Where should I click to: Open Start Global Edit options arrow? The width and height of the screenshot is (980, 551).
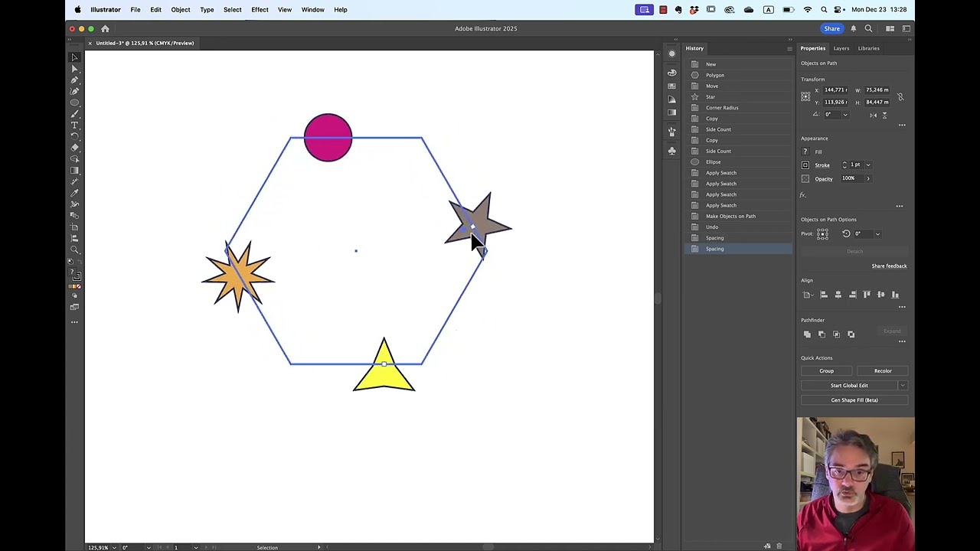pos(903,386)
